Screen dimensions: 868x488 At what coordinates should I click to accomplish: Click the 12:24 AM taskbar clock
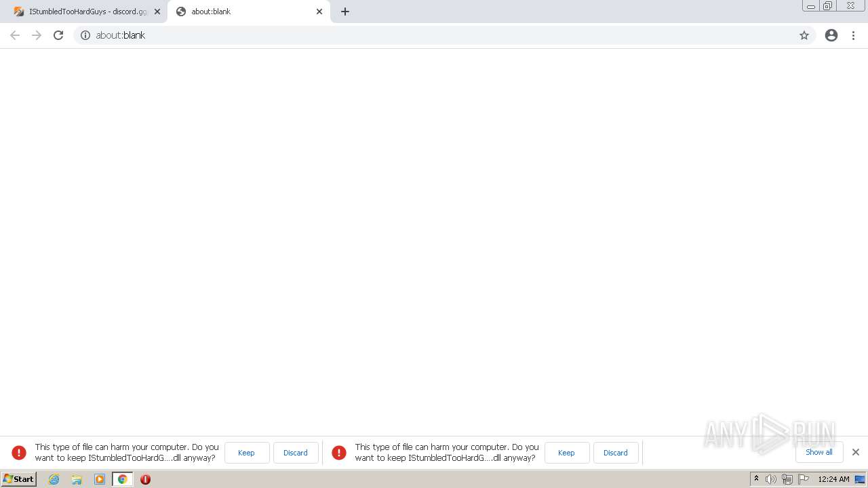(833, 479)
